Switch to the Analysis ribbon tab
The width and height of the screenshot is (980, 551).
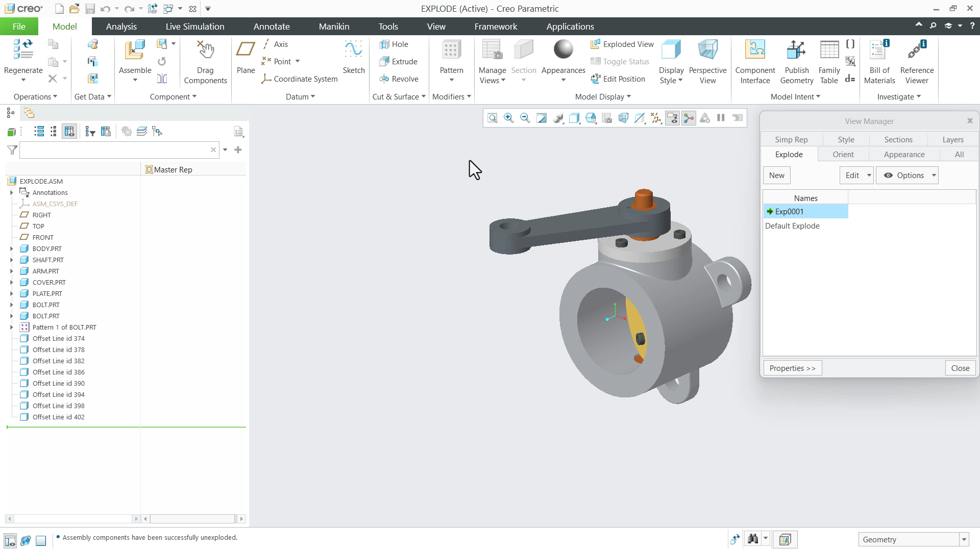tap(121, 27)
